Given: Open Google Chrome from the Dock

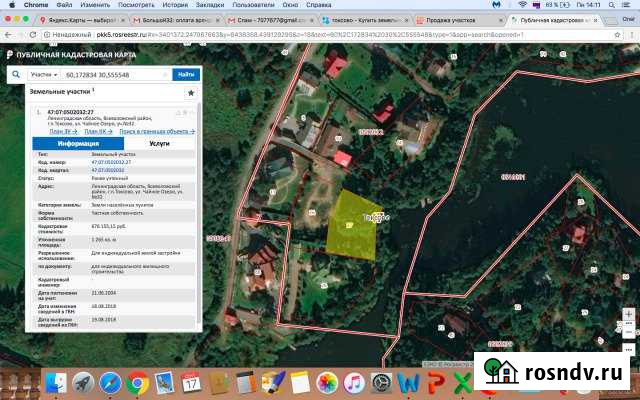Looking at the screenshot, I should tap(137, 382).
